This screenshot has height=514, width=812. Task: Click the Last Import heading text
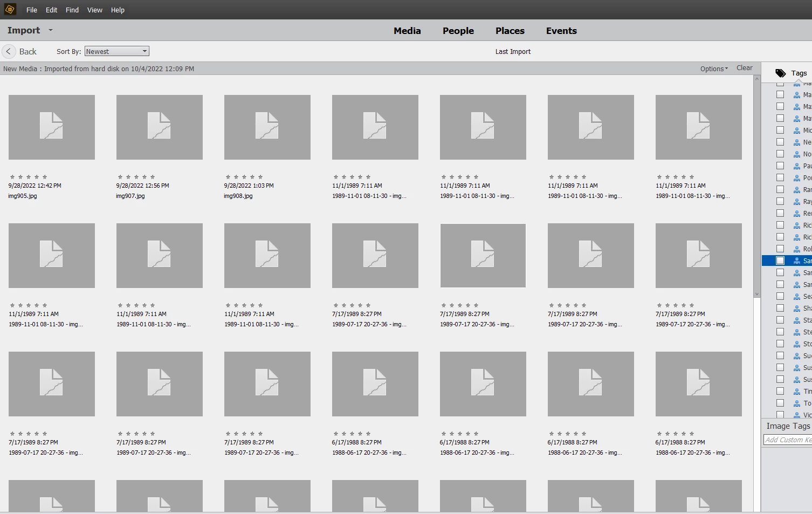(513, 52)
